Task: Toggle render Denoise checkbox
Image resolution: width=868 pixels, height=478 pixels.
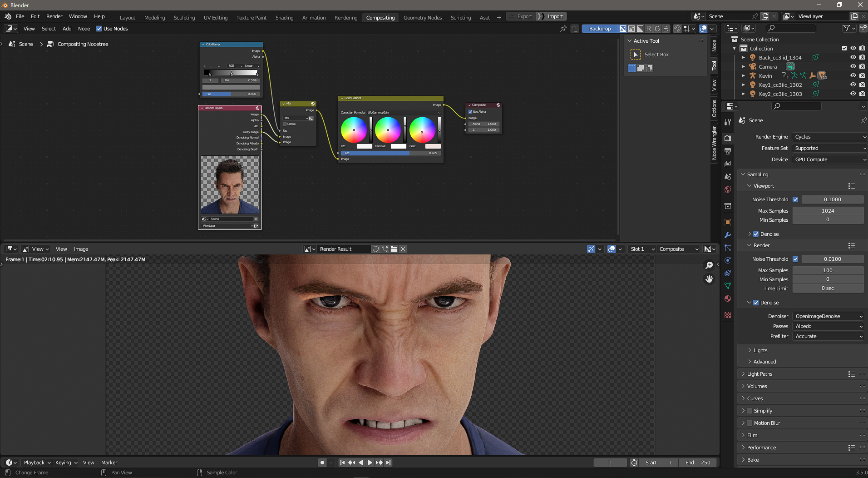Action: 756,303
